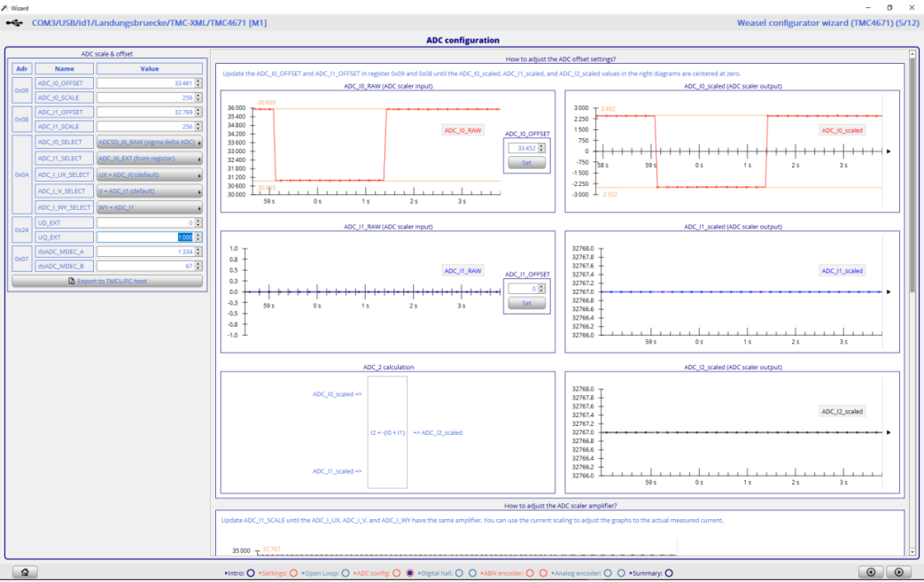Click the ADC_I0_scaled arrow at chart right end
Image resolution: width=924 pixels, height=582 pixels.
tap(889, 151)
